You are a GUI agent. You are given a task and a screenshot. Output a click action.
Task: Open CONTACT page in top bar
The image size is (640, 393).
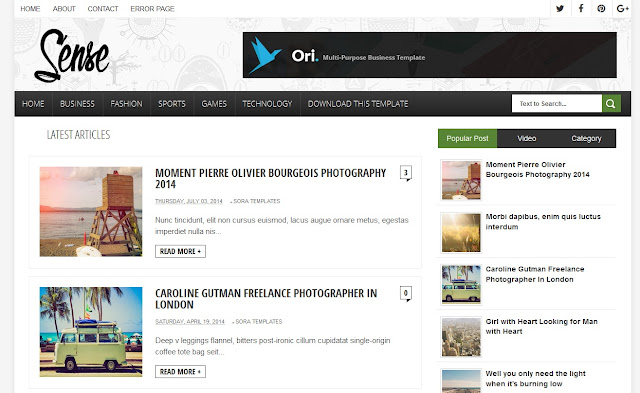103,9
